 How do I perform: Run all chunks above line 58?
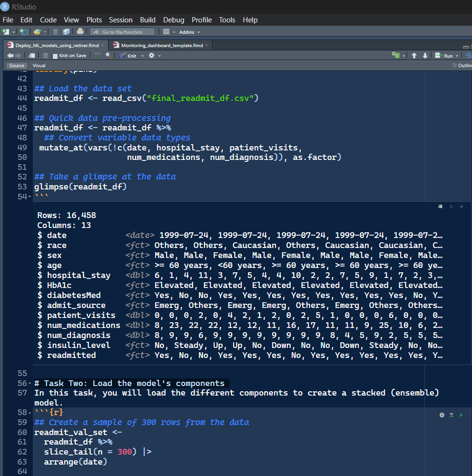[452, 415]
